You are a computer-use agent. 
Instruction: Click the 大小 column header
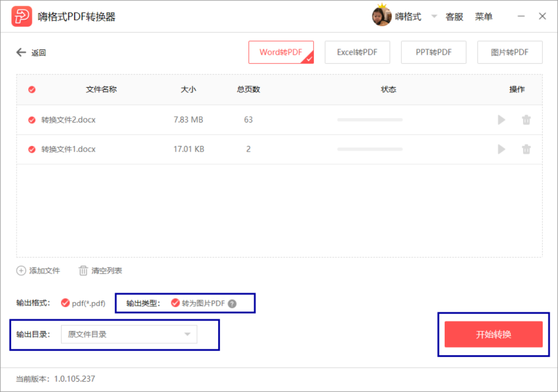(x=188, y=89)
